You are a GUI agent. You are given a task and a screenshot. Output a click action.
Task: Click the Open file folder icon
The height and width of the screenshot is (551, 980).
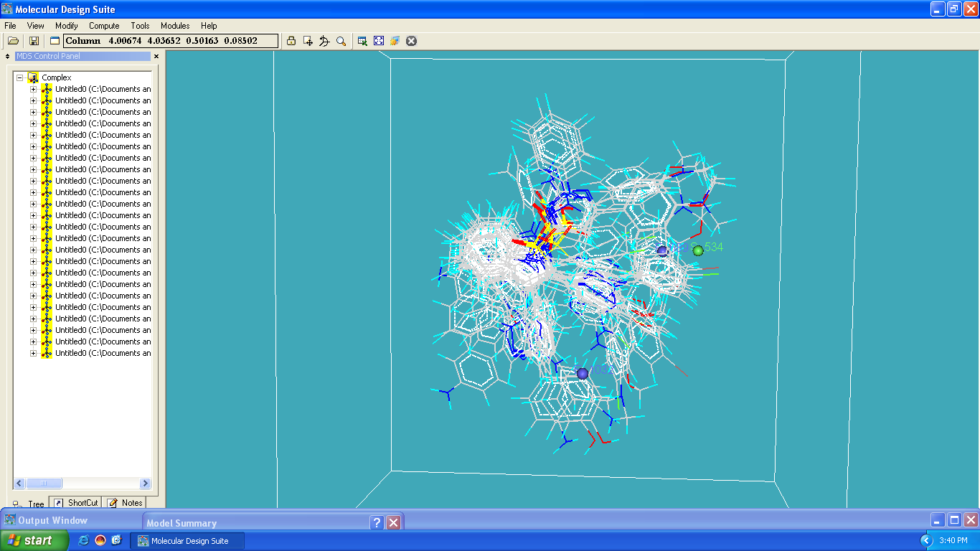pos(13,41)
